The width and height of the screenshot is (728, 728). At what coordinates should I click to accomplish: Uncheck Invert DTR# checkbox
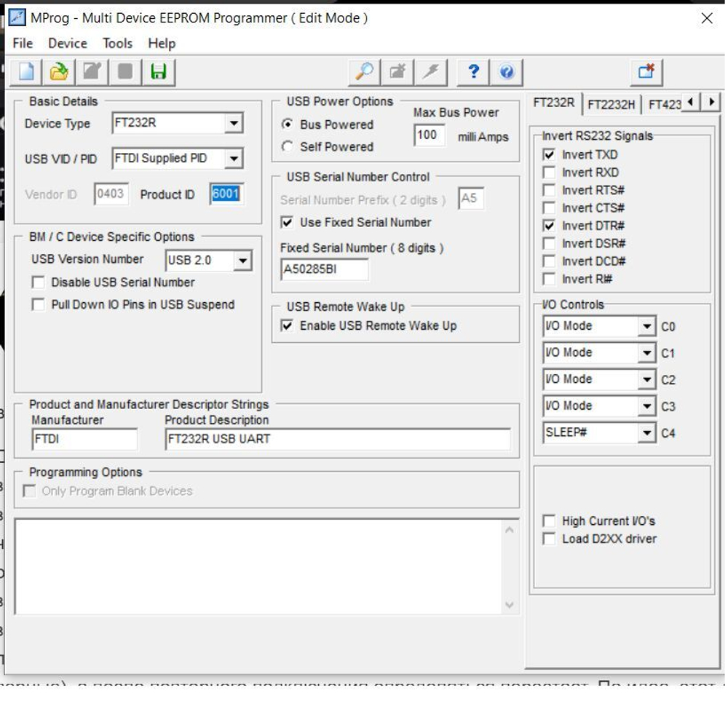(x=549, y=225)
